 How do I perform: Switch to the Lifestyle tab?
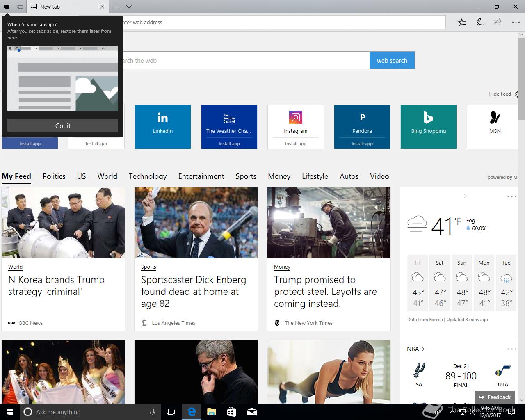click(315, 176)
